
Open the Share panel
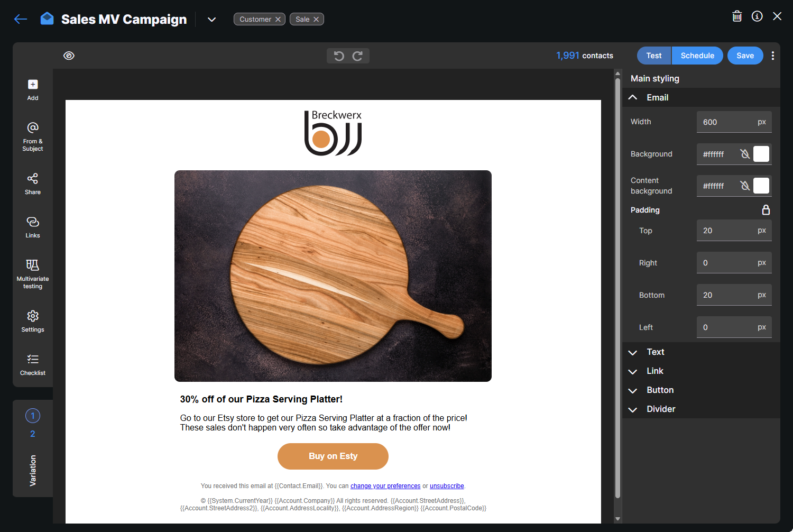(x=33, y=184)
